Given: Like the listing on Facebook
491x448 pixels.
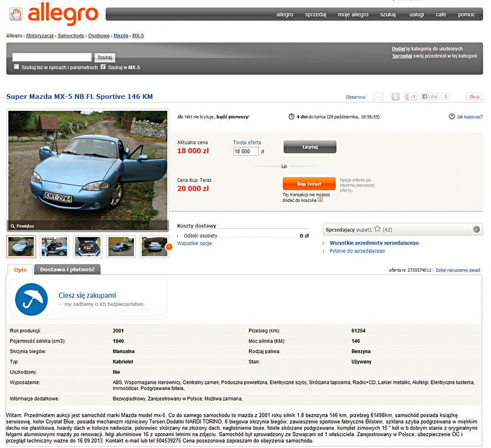Looking at the screenshot, I should [x=430, y=96].
